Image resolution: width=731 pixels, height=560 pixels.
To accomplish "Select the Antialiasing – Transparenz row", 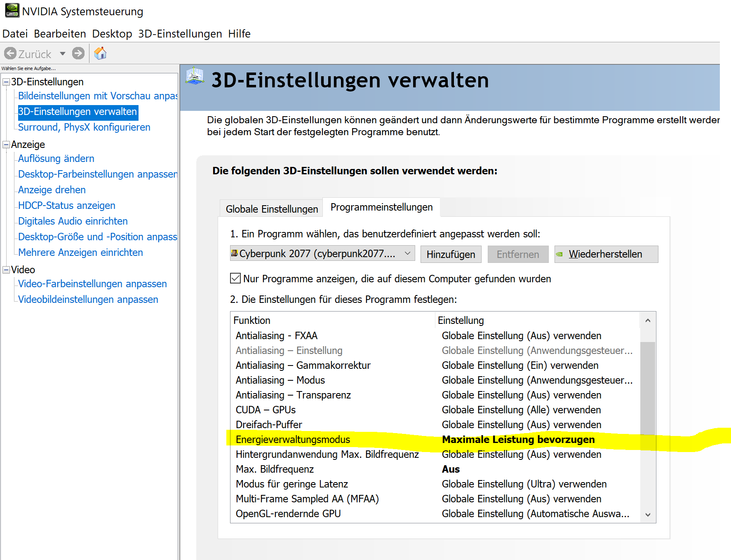I will (x=435, y=395).
